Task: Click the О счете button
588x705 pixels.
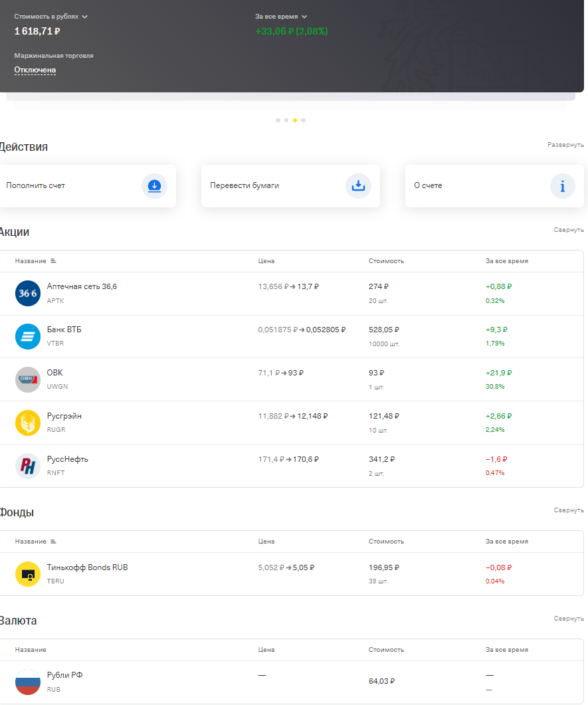Action: pyautogui.click(x=494, y=185)
